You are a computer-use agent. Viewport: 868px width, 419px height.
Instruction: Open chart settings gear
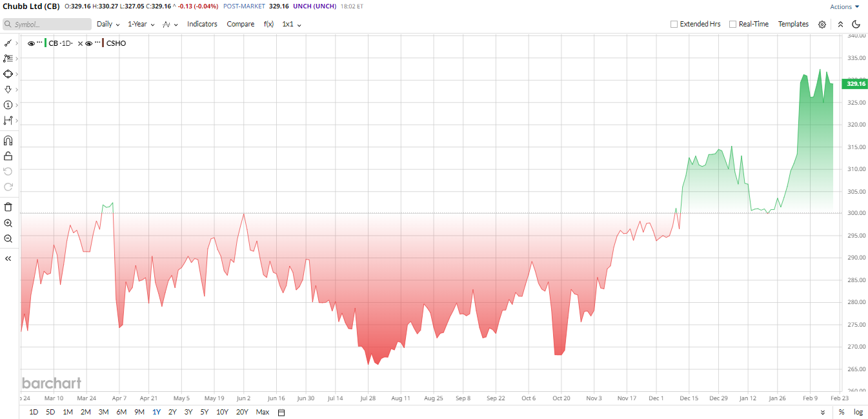click(822, 24)
